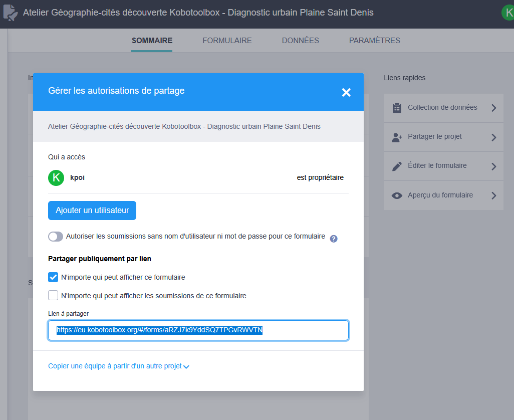The image size is (514, 420).
Task: Click the help question mark icon
Action: [334, 239]
